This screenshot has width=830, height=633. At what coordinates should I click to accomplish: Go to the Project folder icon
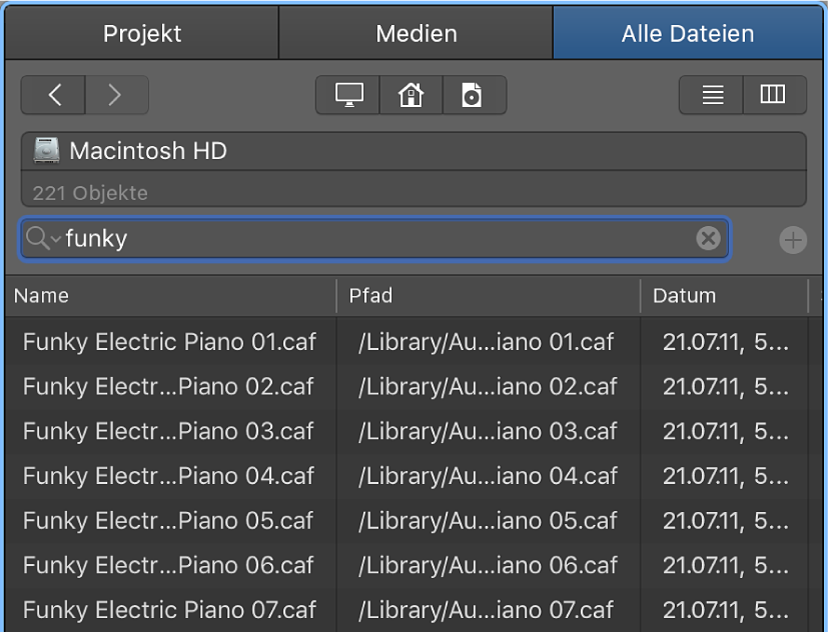point(472,95)
